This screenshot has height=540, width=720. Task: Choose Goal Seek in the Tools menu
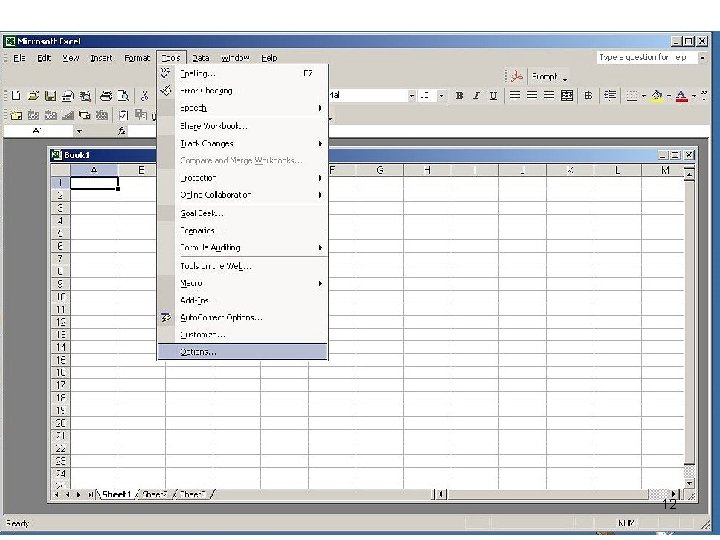(242, 213)
